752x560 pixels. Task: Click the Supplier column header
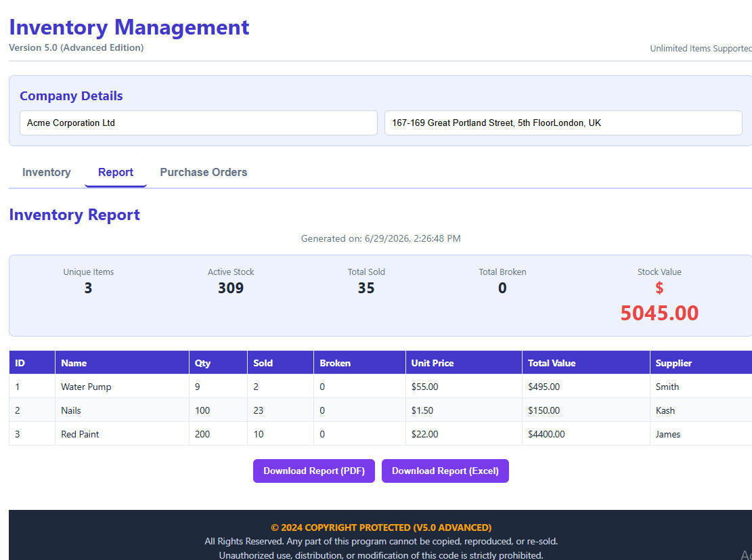(701, 363)
